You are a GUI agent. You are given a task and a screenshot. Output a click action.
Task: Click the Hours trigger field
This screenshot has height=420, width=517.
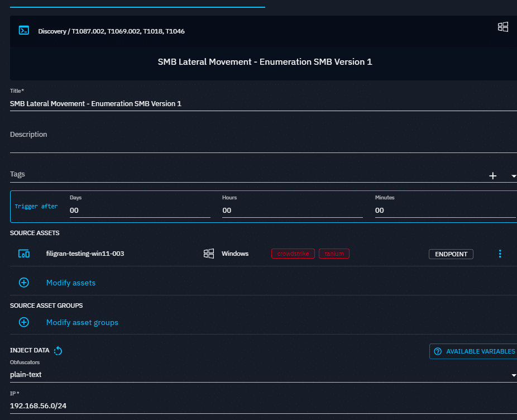point(292,211)
